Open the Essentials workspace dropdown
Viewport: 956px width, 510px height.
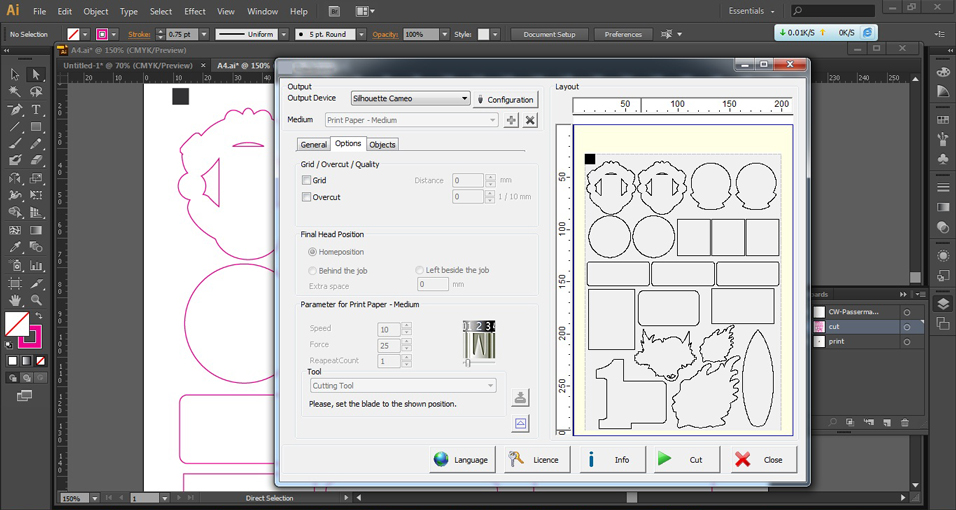pyautogui.click(x=751, y=11)
